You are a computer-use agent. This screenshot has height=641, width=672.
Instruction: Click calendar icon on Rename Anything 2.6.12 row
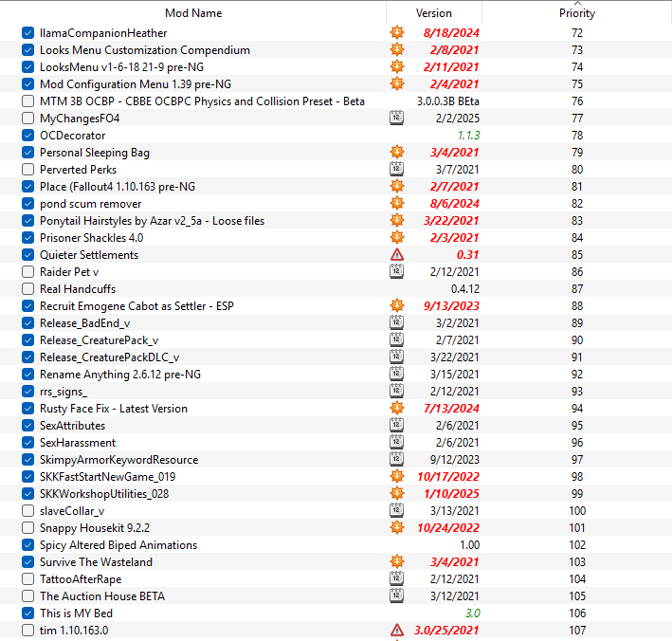click(x=396, y=374)
